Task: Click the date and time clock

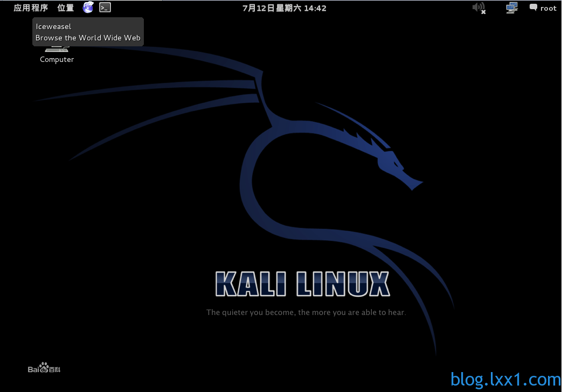Action: 284,8
